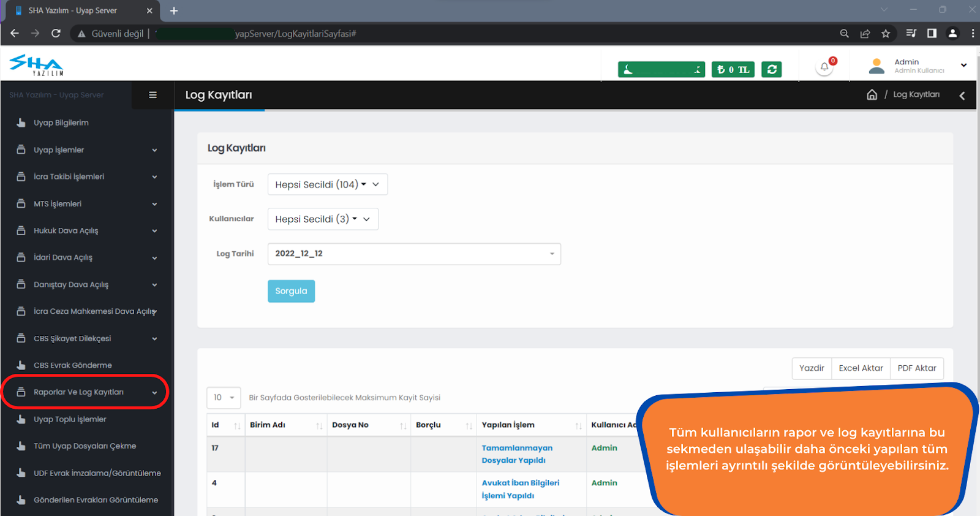Click the home icon in breadcrumb

872,95
